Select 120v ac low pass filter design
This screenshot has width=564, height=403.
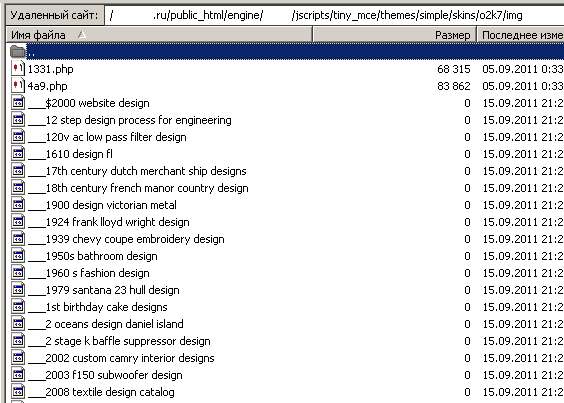click(x=108, y=137)
